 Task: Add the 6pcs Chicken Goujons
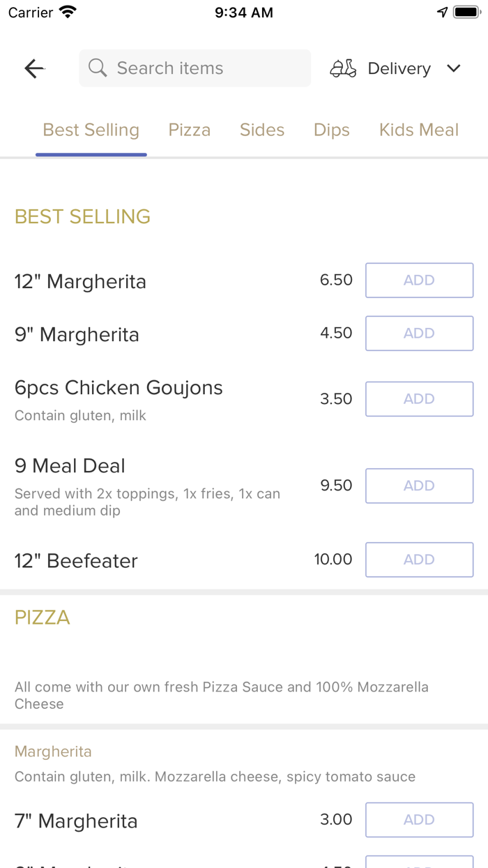pyautogui.click(x=419, y=398)
